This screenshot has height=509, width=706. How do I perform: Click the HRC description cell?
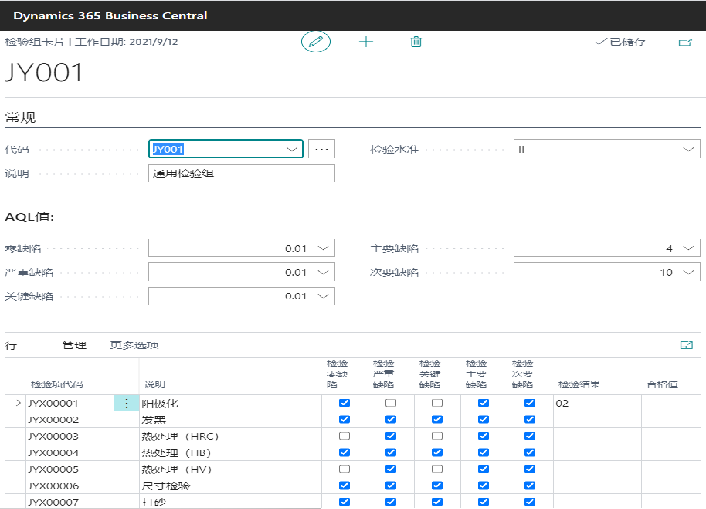(231, 436)
